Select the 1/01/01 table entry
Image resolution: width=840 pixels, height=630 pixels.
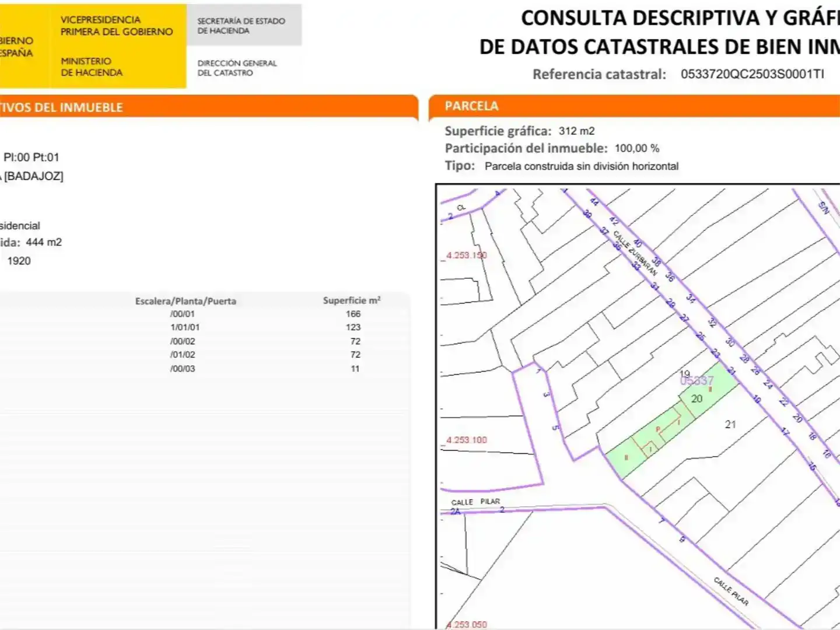(x=185, y=327)
